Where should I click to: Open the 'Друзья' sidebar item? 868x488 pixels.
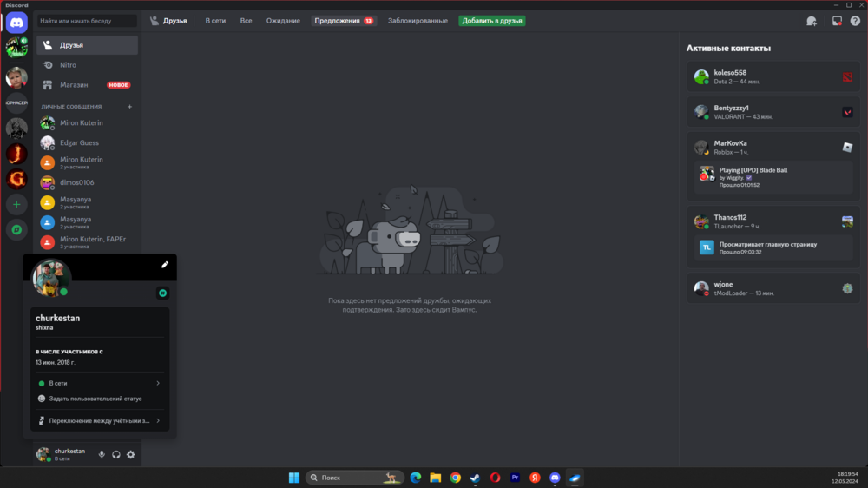(x=88, y=45)
